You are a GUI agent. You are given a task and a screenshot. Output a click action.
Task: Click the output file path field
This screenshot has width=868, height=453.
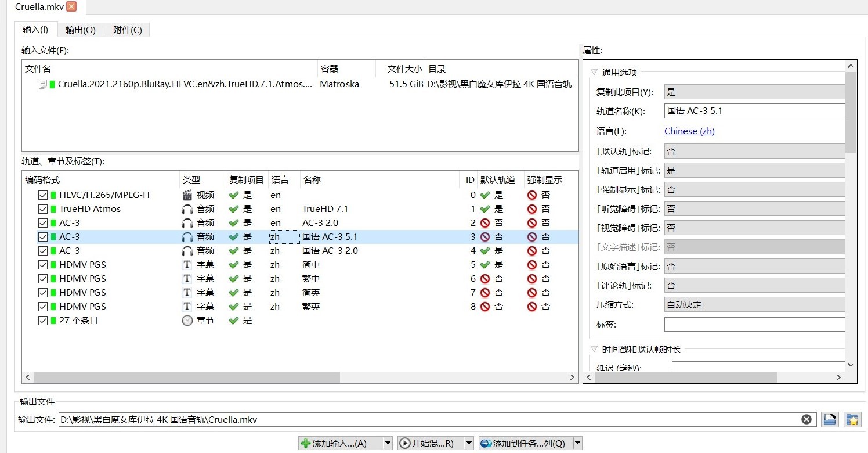(x=429, y=419)
